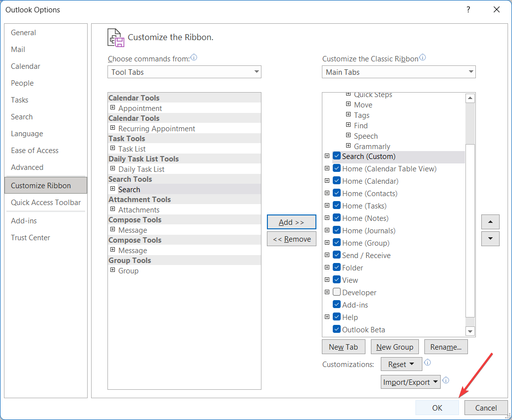This screenshot has height=420, width=512.
Task: Select the Message item under first Compose Tools
Action: (x=133, y=230)
